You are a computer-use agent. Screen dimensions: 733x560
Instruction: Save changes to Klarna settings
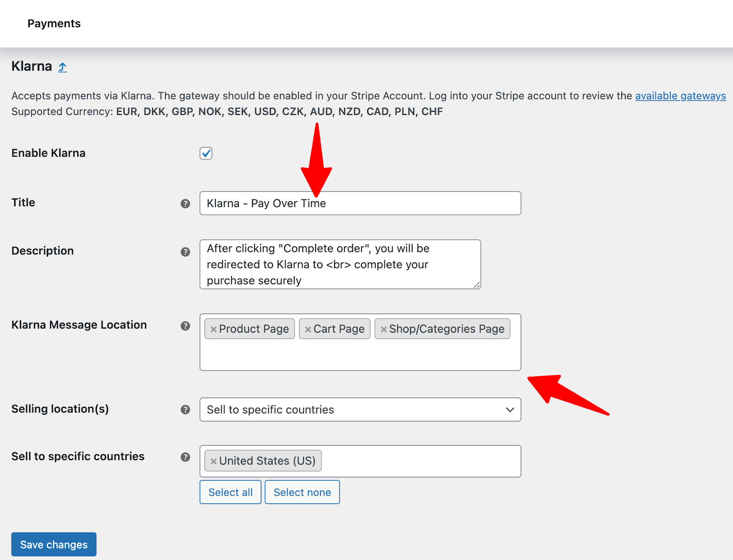[54, 544]
